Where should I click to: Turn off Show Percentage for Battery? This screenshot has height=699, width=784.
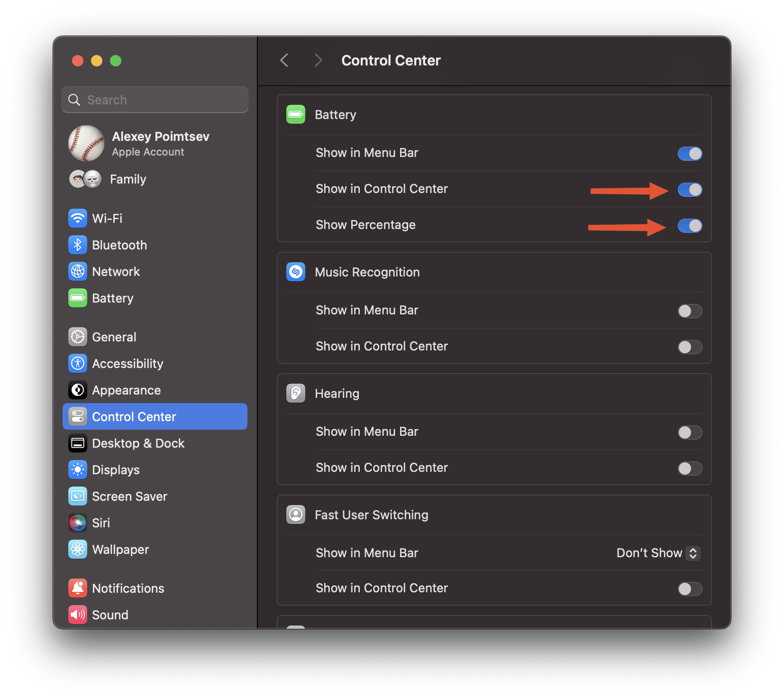click(x=690, y=226)
